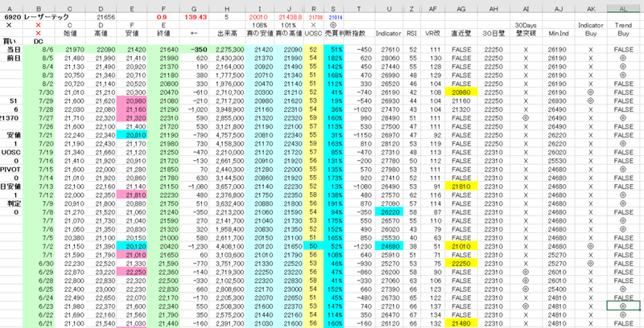The image size is (644, 328).
Task: Select pink 20,980 low price cell
Action: tap(133, 100)
